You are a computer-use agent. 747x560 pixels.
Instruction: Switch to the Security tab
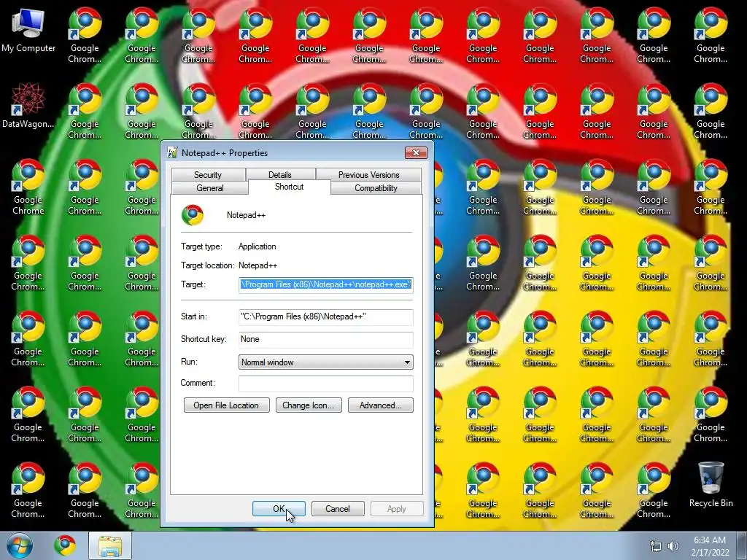point(208,175)
